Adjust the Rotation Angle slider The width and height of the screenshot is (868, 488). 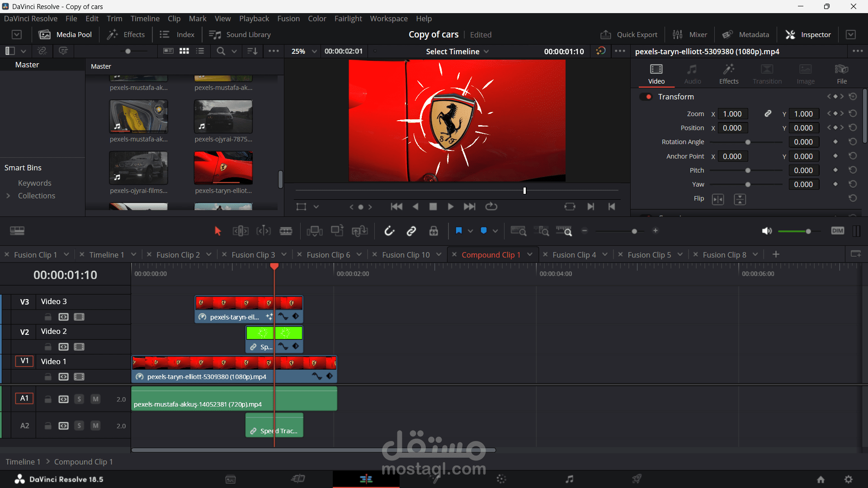(748, 142)
